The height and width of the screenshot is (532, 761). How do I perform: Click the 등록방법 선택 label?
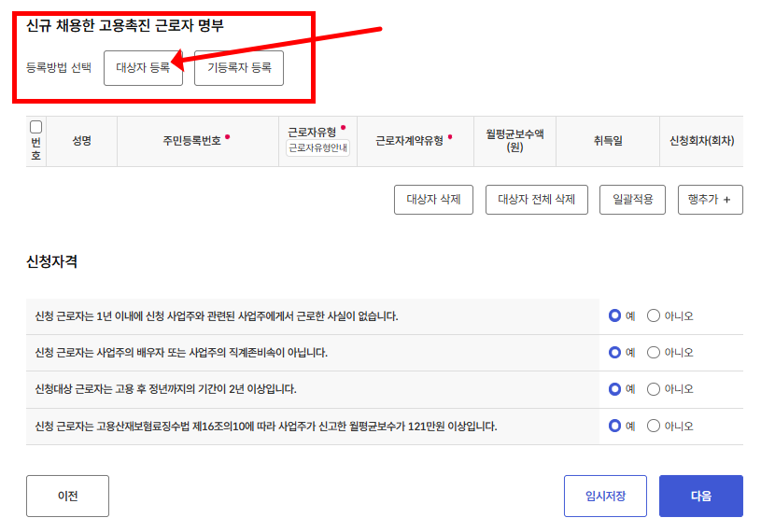click(x=59, y=67)
